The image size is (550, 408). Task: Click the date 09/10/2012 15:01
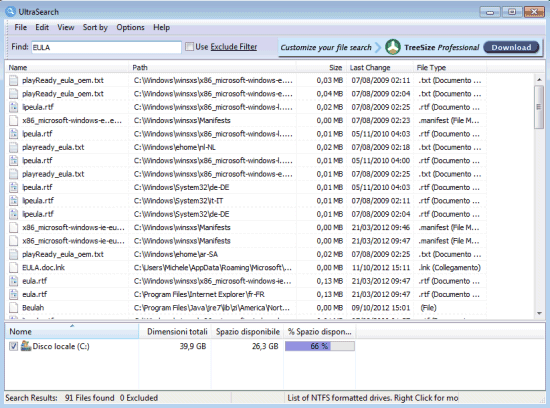pyautogui.click(x=381, y=308)
